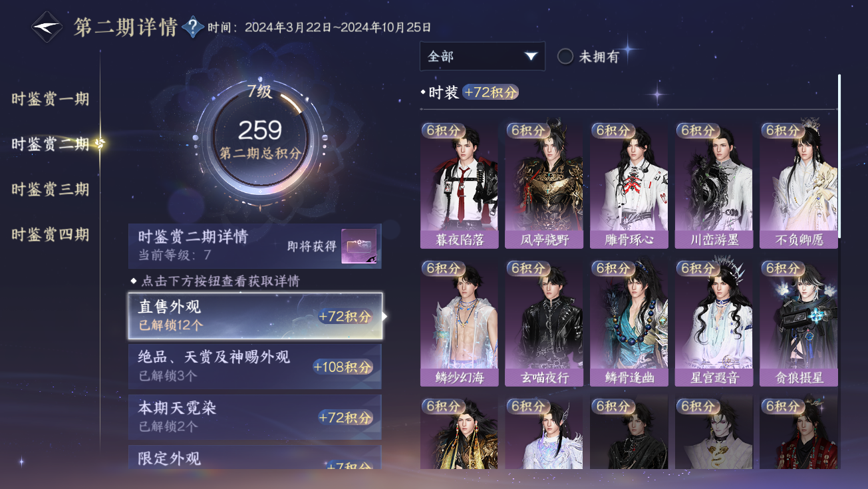Viewport: 868px width, 489px height.
Task: Pick the 鳞骨逢幽 outfit card
Action: [x=629, y=323]
